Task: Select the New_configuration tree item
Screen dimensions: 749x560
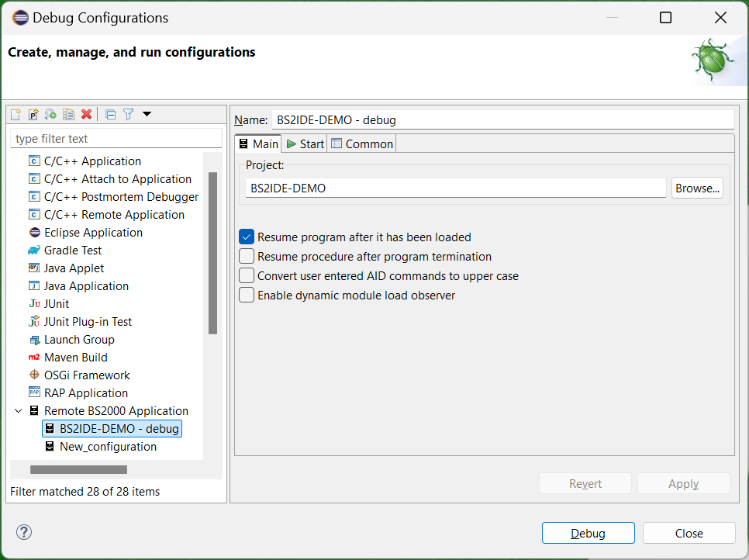Action: click(x=108, y=447)
